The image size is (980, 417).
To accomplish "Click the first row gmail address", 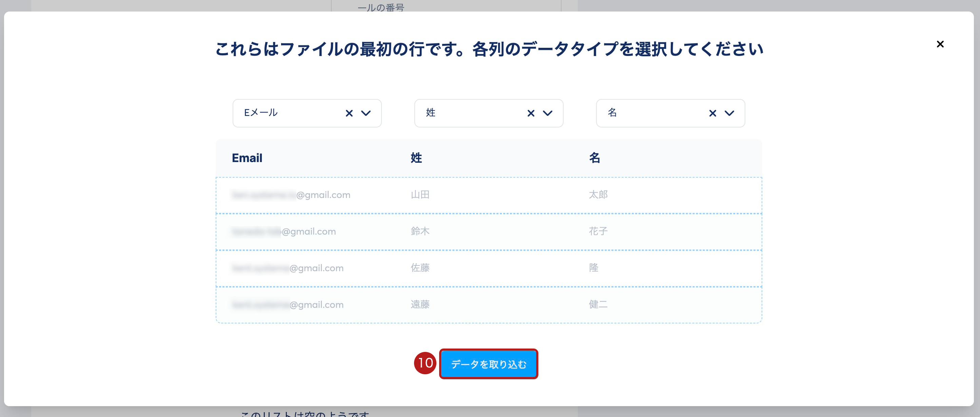I will tap(291, 195).
